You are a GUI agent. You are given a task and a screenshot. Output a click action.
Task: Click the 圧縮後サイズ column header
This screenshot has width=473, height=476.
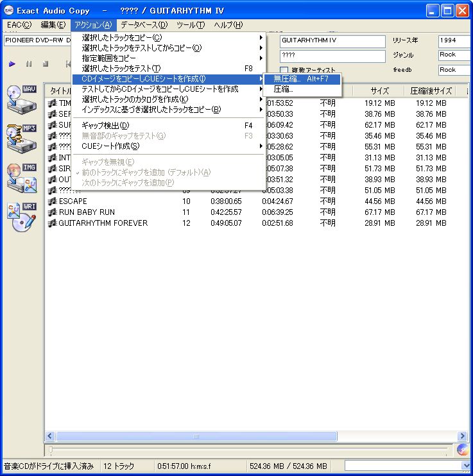431,90
